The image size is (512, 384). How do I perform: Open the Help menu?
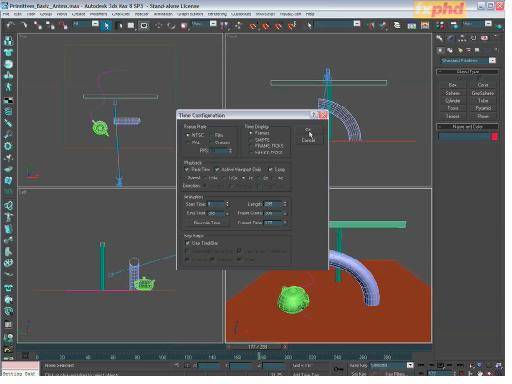pyautogui.click(x=310, y=14)
